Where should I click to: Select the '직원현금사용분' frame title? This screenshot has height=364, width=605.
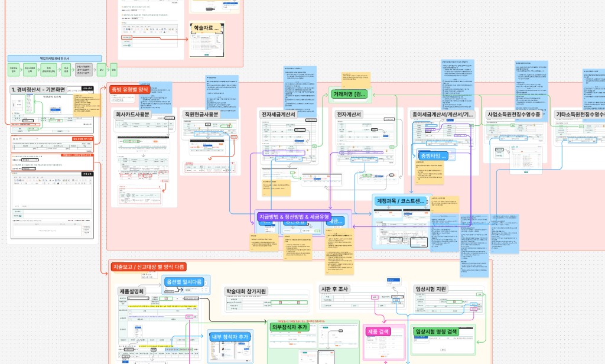(201, 114)
